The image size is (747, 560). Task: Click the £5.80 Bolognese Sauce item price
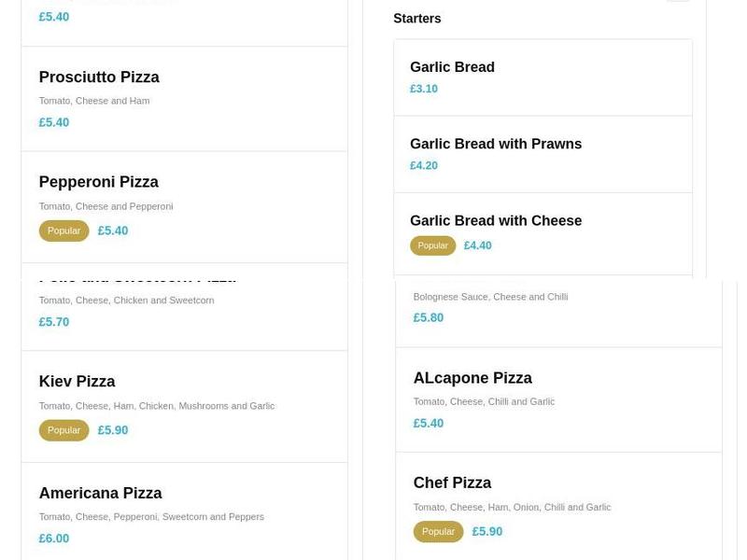pos(427,317)
